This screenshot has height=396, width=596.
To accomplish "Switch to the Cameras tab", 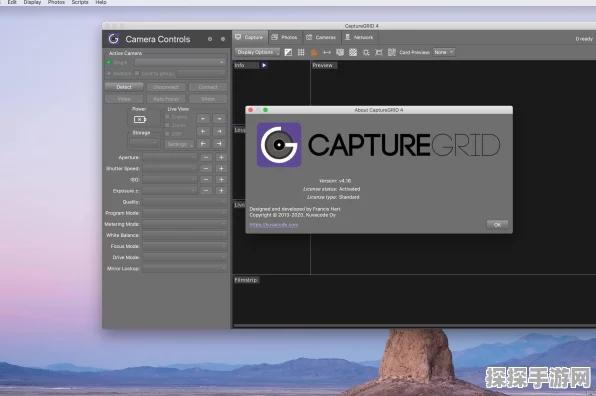I will click(321, 37).
